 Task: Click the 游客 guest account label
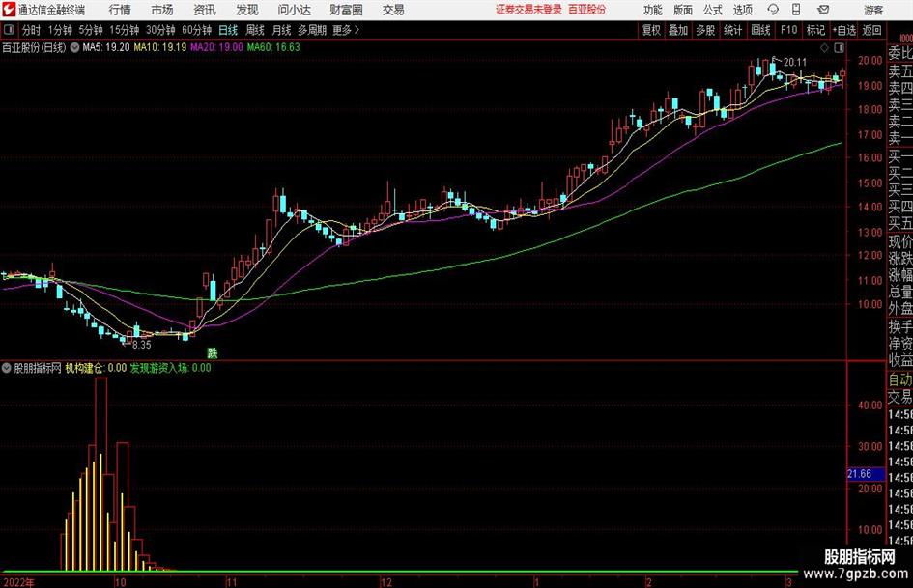[x=873, y=10]
